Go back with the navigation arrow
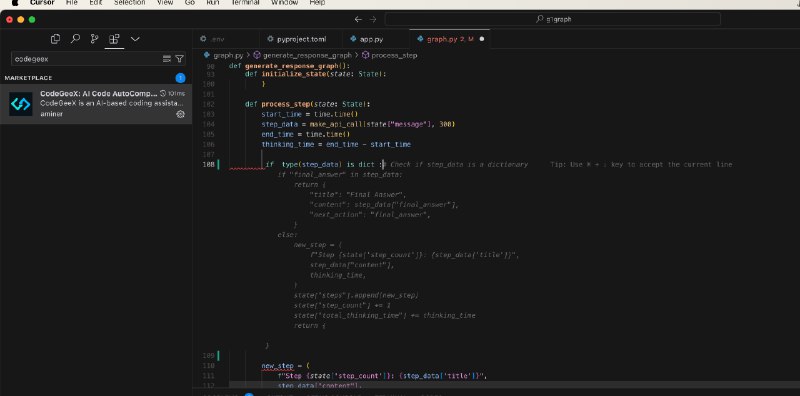The width and height of the screenshot is (800, 396). pyautogui.click(x=358, y=19)
